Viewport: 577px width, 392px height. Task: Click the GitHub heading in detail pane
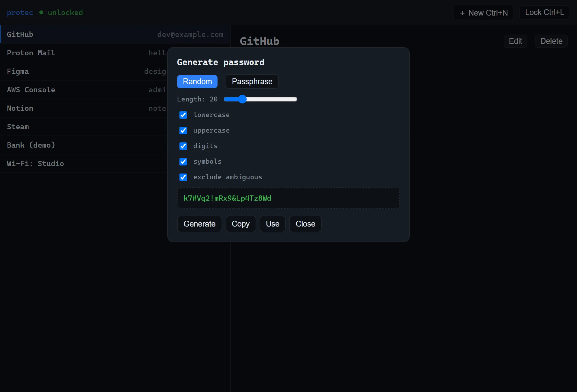click(260, 41)
